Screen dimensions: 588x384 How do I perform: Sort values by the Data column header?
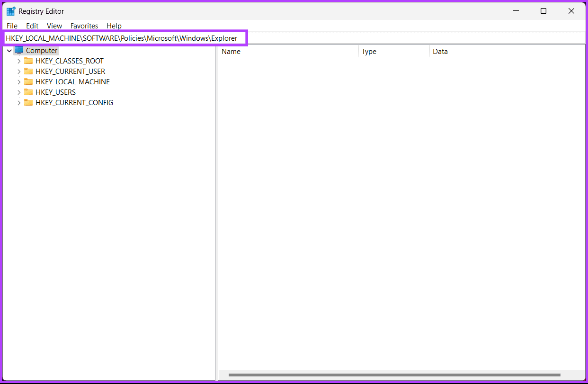click(x=507, y=52)
